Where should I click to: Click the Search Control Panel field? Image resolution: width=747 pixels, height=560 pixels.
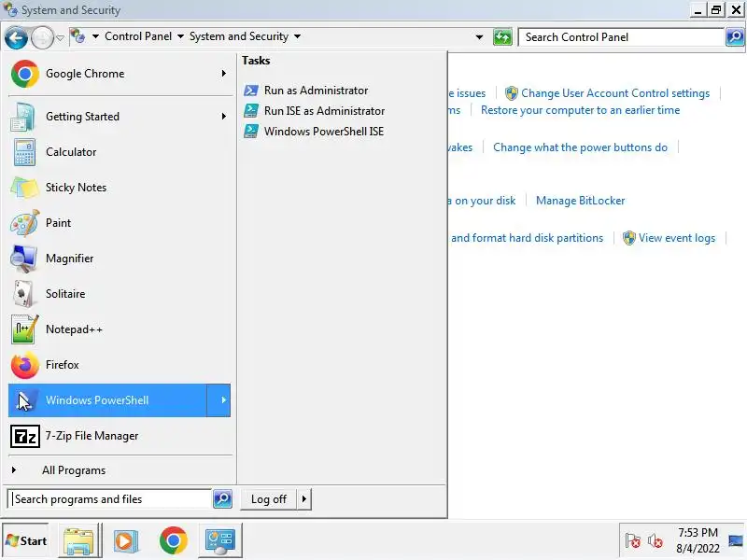pyautogui.click(x=622, y=37)
